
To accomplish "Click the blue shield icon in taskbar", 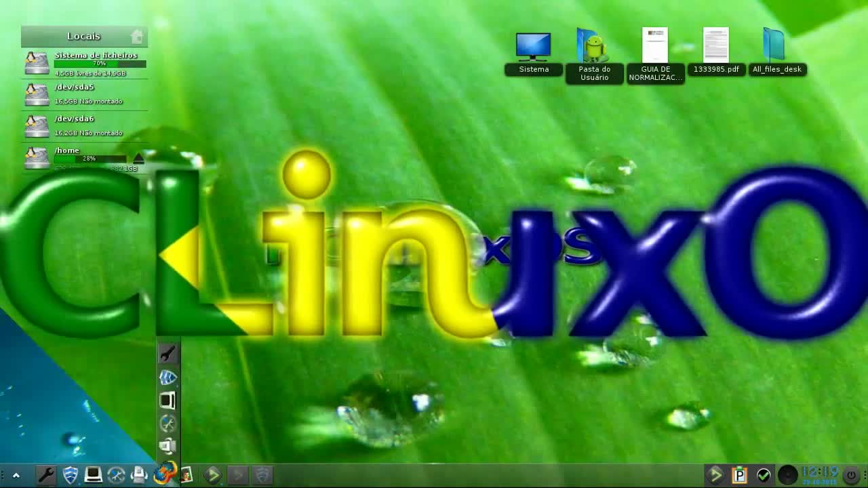I will [70, 475].
